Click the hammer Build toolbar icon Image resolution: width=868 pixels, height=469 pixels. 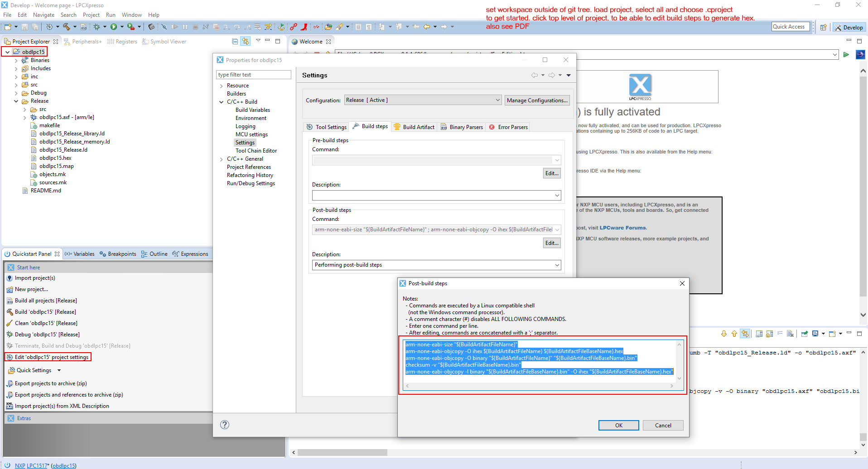click(x=67, y=27)
